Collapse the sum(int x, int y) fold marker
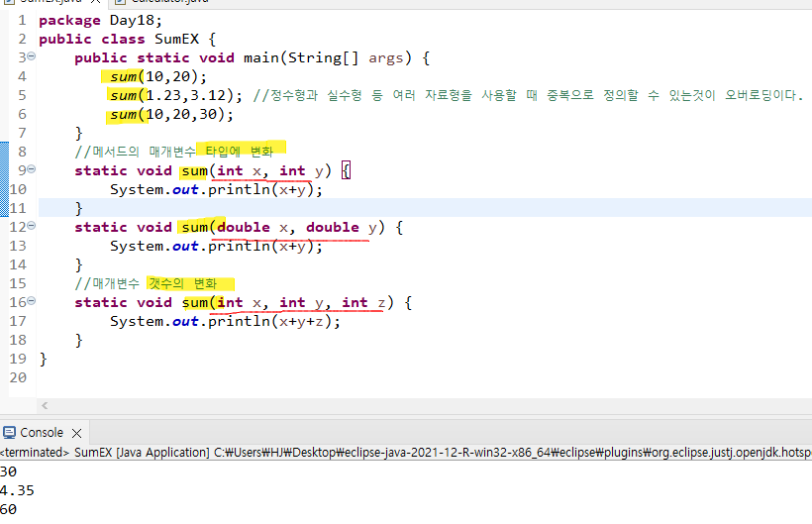 click(31, 168)
